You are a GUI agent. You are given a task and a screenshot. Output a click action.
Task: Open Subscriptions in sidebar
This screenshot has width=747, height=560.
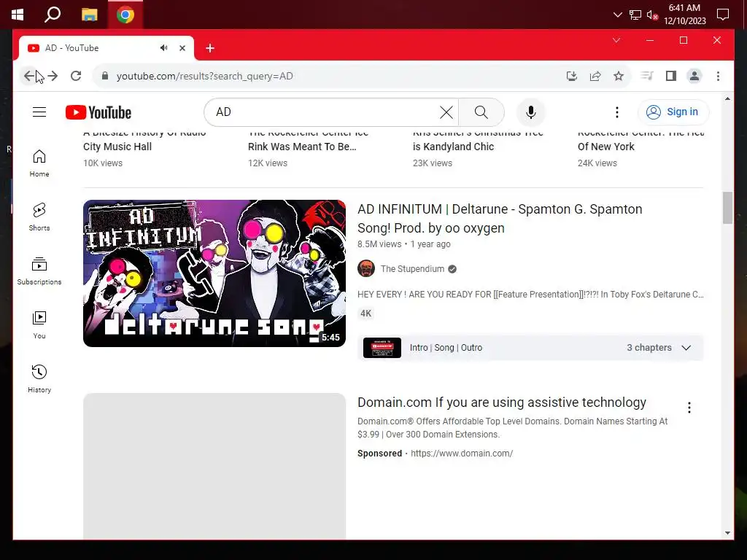pos(39,271)
